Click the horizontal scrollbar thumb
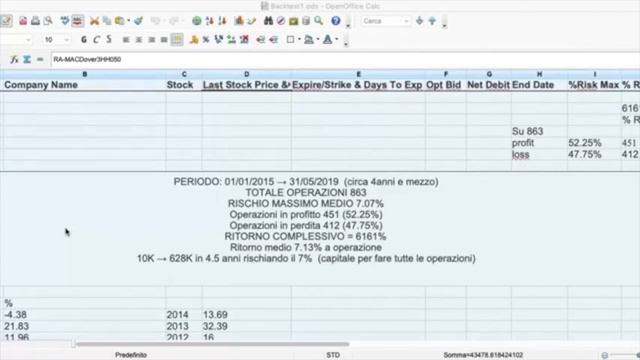 coord(212,344)
